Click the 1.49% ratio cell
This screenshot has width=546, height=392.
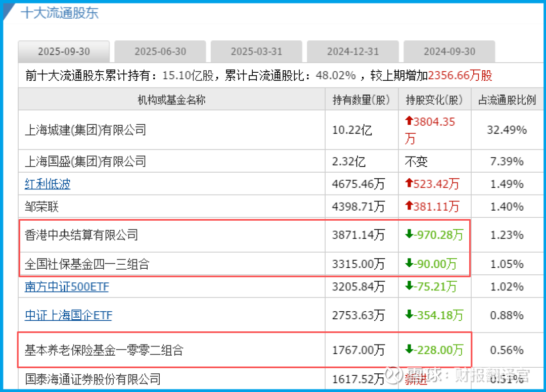[507, 184]
